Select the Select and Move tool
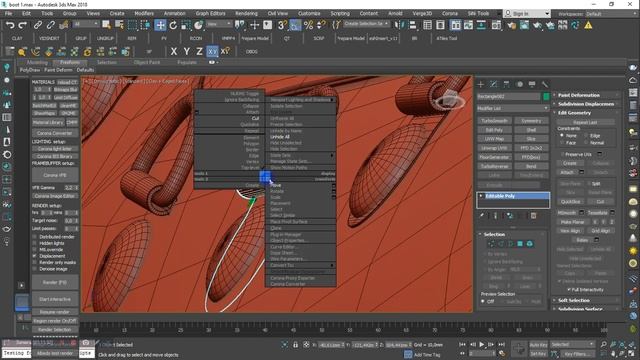 pyautogui.click(x=160, y=25)
